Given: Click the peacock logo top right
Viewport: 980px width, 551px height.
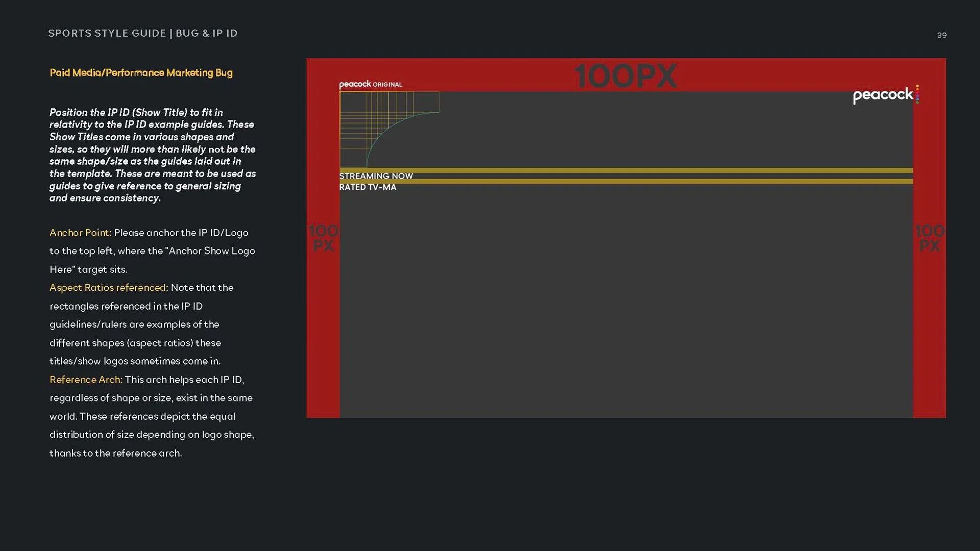Looking at the screenshot, I should tap(883, 95).
